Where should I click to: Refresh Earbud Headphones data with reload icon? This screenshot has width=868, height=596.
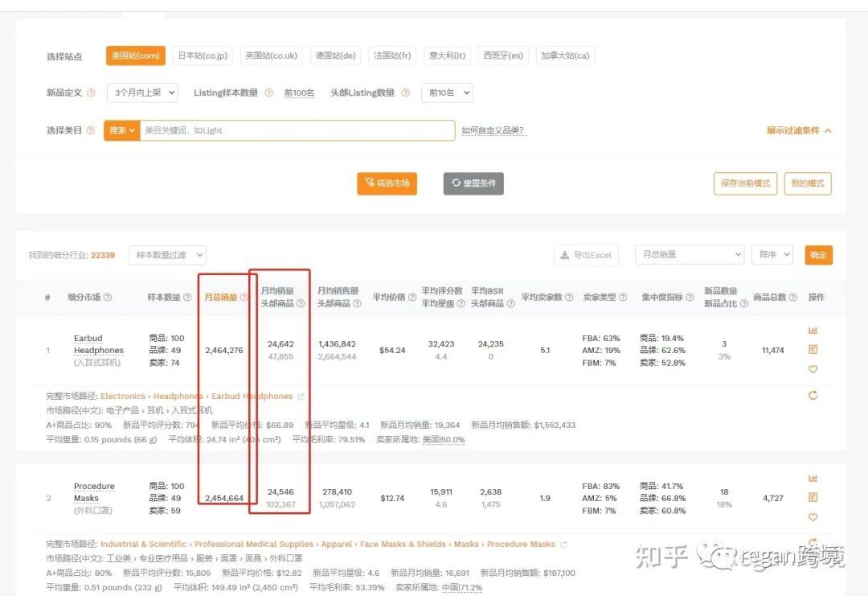[813, 395]
